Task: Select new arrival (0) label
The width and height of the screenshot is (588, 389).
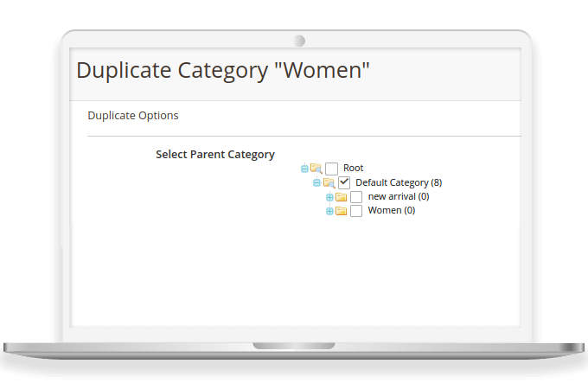Action: tap(399, 196)
